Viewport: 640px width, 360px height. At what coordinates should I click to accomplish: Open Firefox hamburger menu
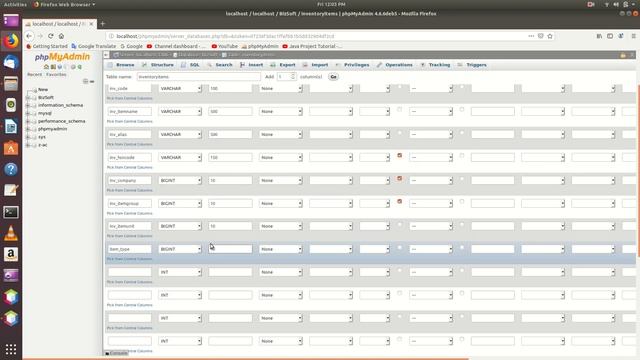pyautogui.click(x=633, y=36)
